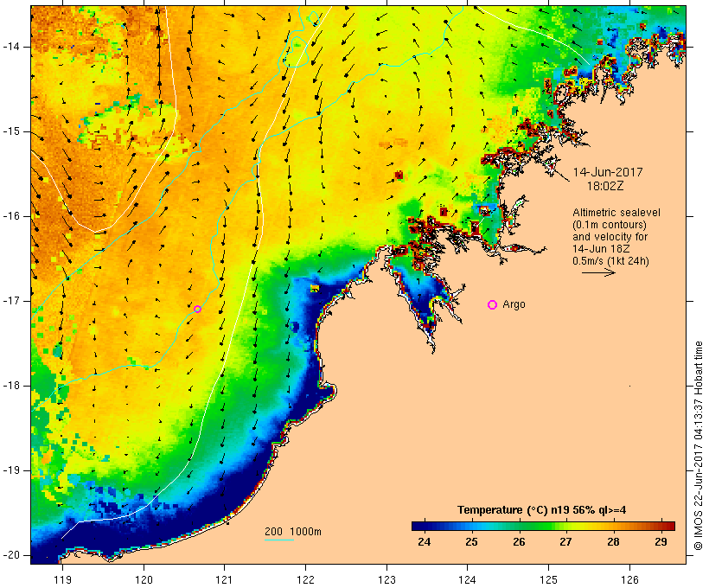
Task: Click the IMOS copyright timestamp text
Action: coord(699,445)
